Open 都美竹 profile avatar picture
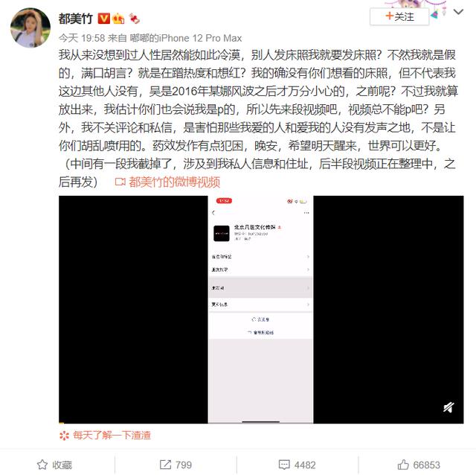476x475 pixels. [30, 28]
